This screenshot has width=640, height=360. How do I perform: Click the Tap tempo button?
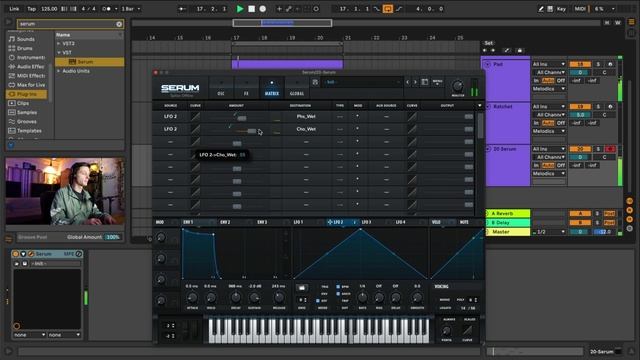pyautogui.click(x=31, y=9)
